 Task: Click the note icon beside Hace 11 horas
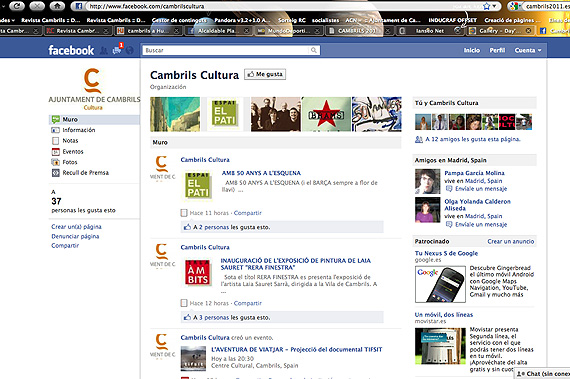point(184,213)
